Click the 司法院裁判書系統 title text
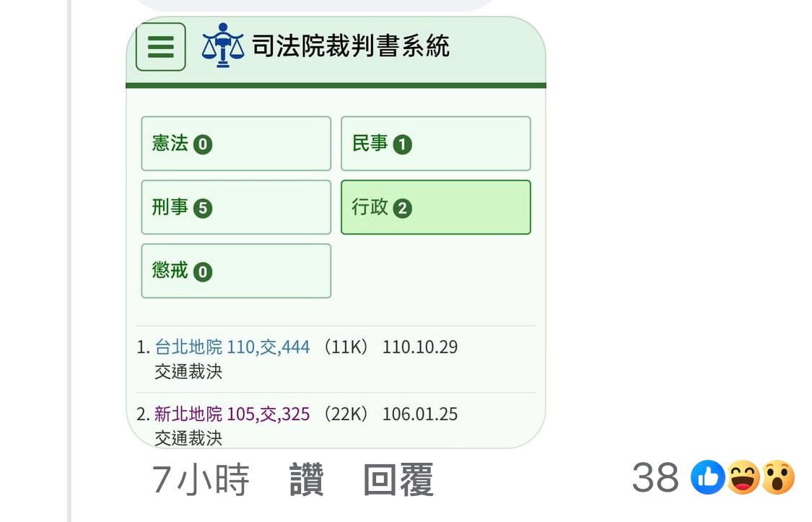This screenshot has width=812, height=522. [x=351, y=46]
